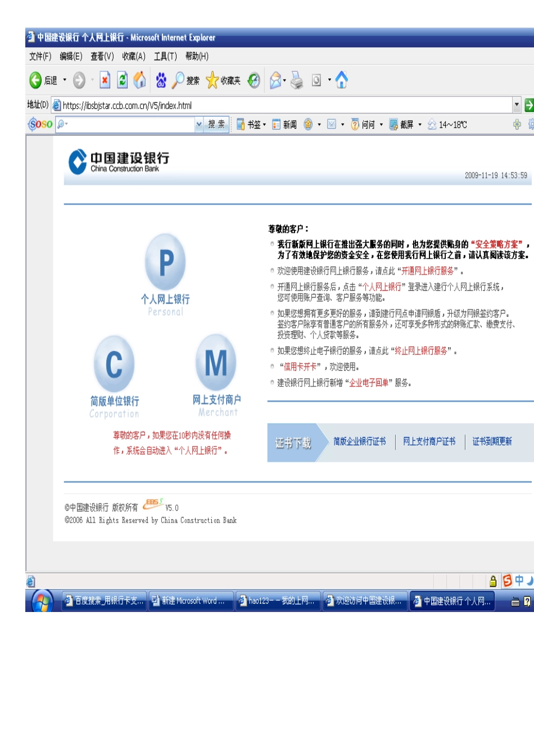Switch to hao123 taskbar window
The height and width of the screenshot is (756, 534).
[278, 601]
